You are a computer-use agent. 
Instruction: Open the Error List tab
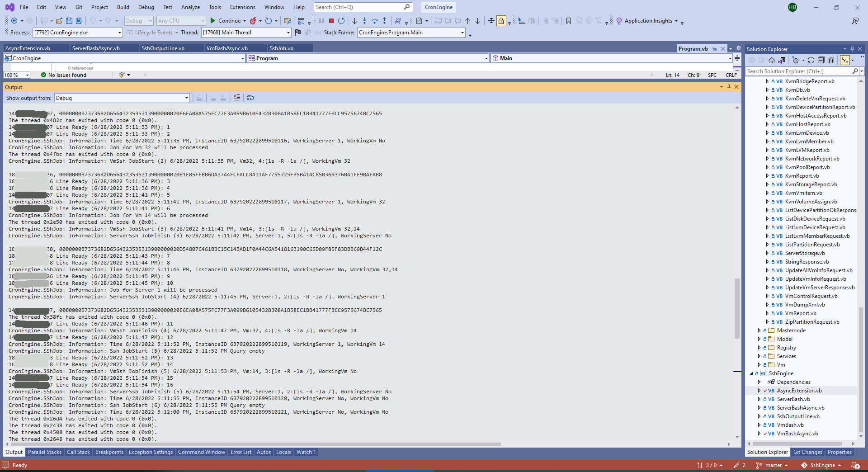click(241, 452)
